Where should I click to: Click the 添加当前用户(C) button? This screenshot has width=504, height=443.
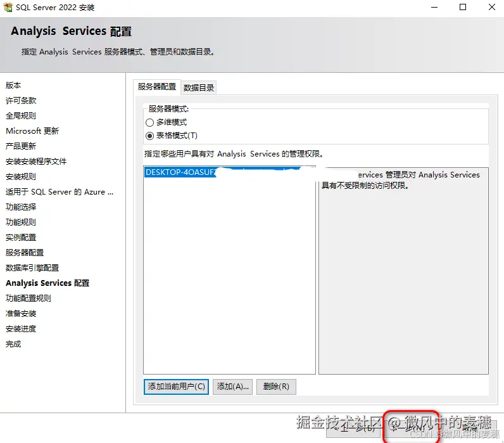click(x=176, y=387)
